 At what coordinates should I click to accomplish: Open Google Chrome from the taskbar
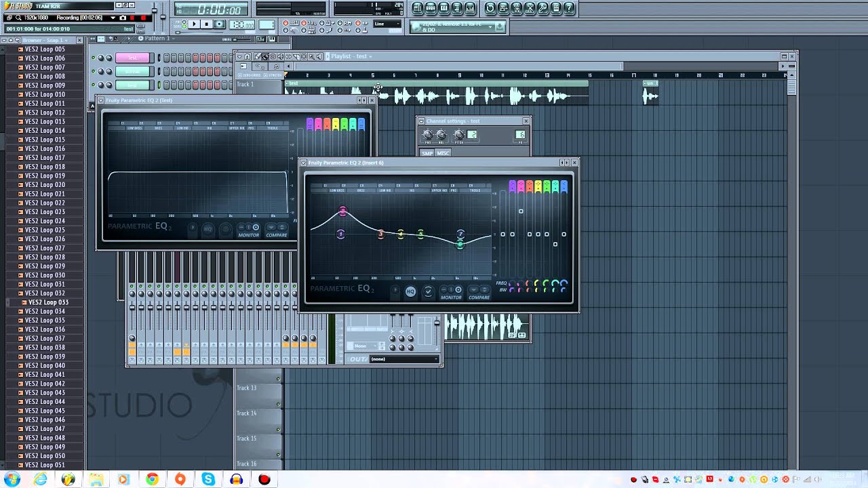point(152,479)
